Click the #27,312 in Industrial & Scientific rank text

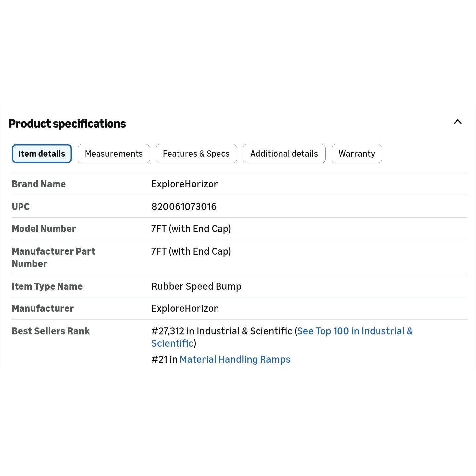[222, 331]
